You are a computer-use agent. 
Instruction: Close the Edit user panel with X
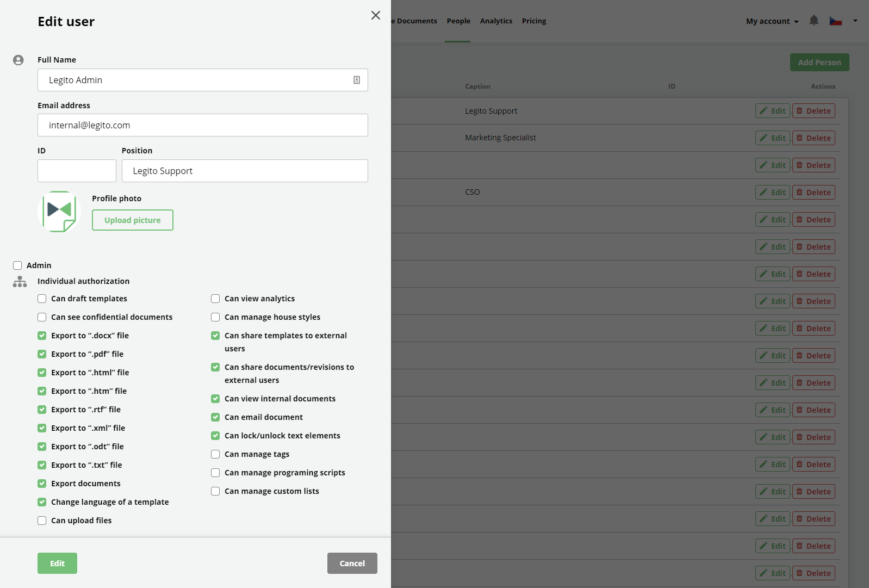pyautogui.click(x=375, y=15)
